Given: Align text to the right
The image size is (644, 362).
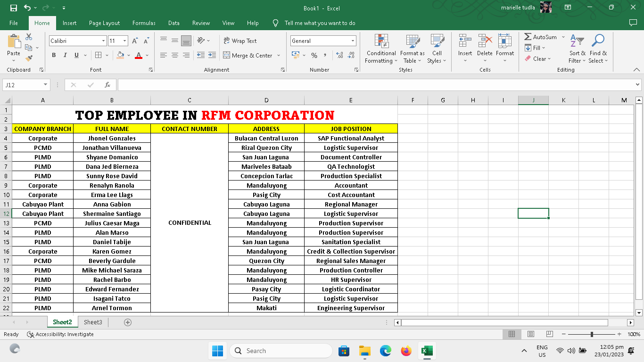Looking at the screenshot, I should [186, 55].
